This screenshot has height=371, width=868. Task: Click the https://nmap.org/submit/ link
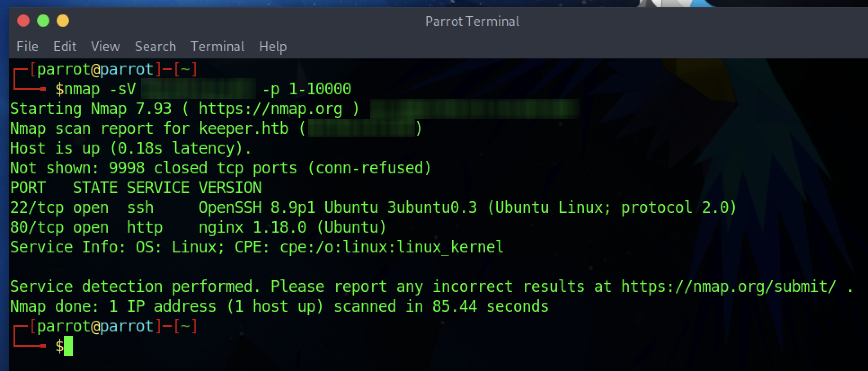pyautogui.click(x=729, y=287)
